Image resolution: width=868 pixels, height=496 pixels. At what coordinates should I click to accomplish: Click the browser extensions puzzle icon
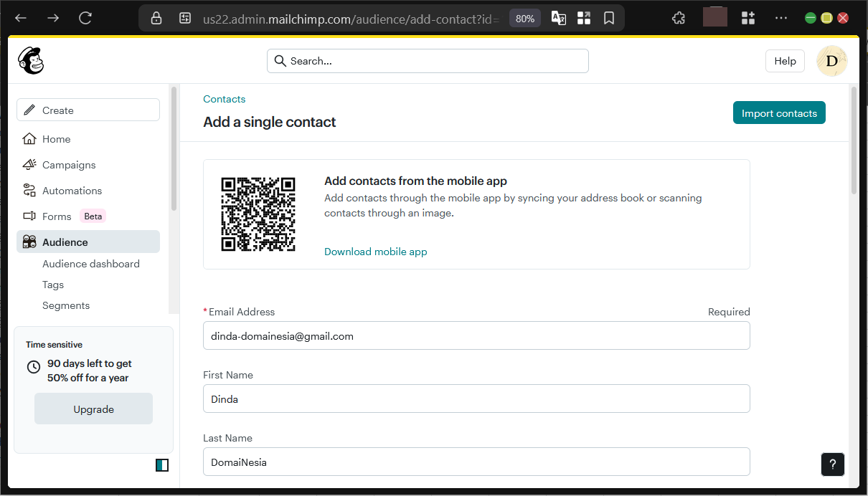pyautogui.click(x=678, y=19)
